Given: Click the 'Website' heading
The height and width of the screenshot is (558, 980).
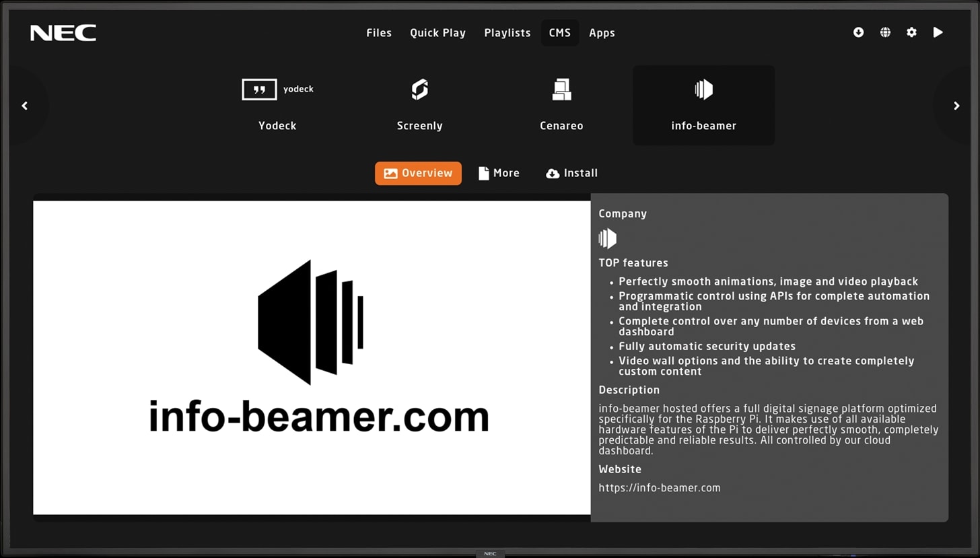Looking at the screenshot, I should [620, 469].
